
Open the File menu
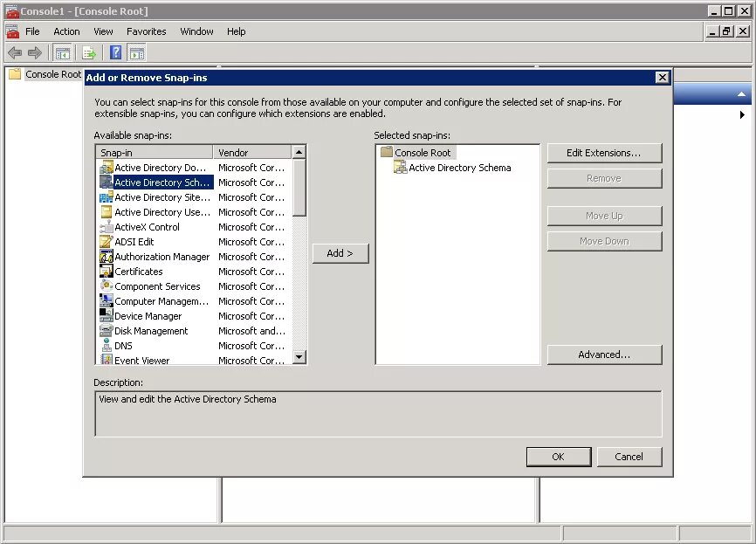(32, 31)
